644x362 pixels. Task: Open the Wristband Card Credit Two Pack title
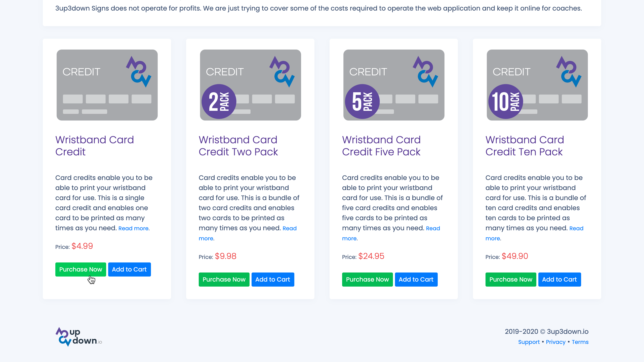point(238,146)
